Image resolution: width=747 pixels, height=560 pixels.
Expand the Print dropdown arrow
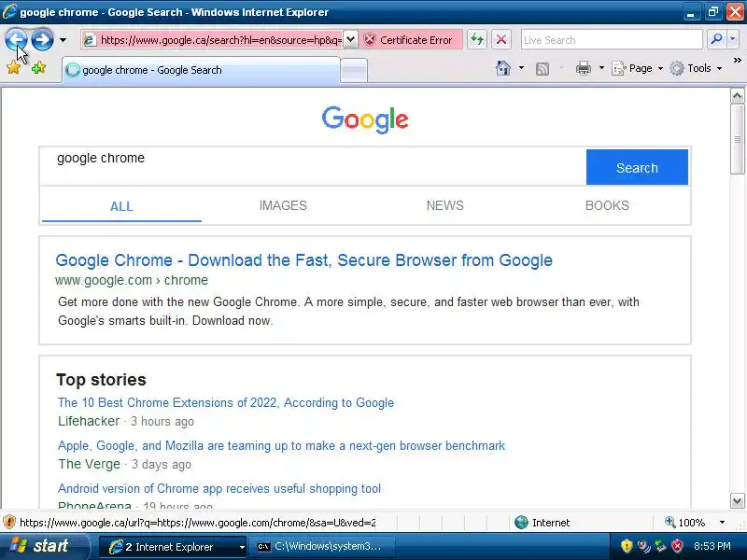click(601, 68)
